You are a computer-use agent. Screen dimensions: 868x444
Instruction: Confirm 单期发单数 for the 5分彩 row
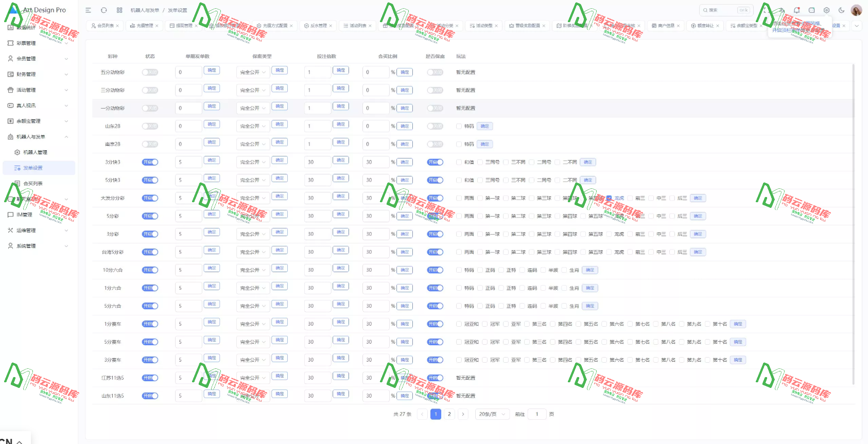(212, 215)
